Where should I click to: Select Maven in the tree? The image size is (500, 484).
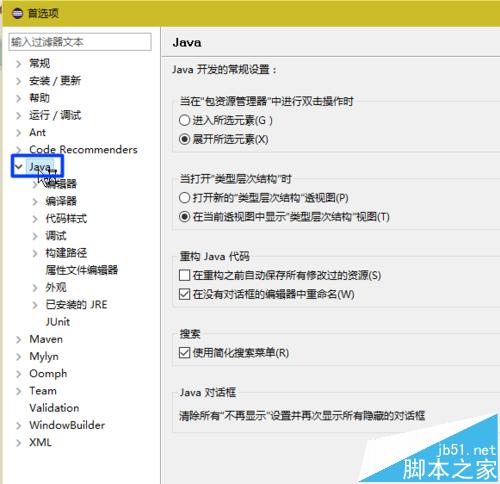[x=46, y=339]
